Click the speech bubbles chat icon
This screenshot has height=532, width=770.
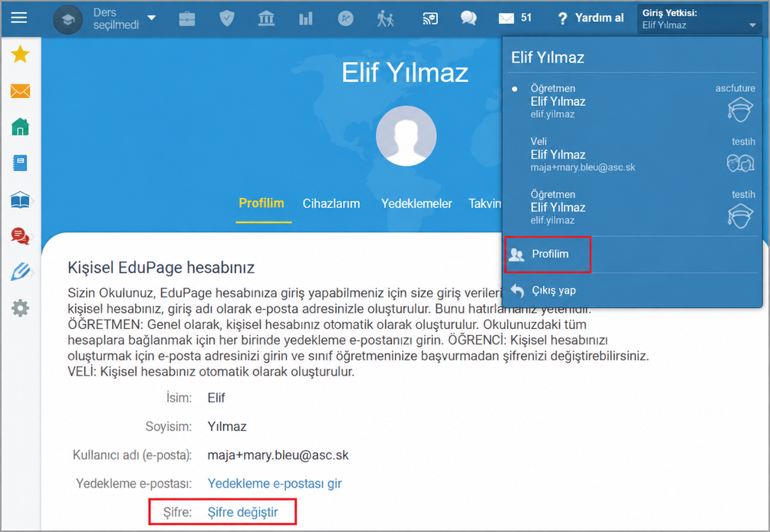[469, 18]
